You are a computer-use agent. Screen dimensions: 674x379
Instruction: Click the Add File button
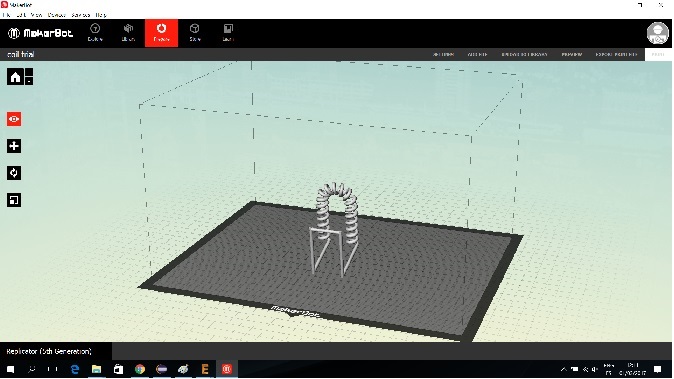point(477,55)
